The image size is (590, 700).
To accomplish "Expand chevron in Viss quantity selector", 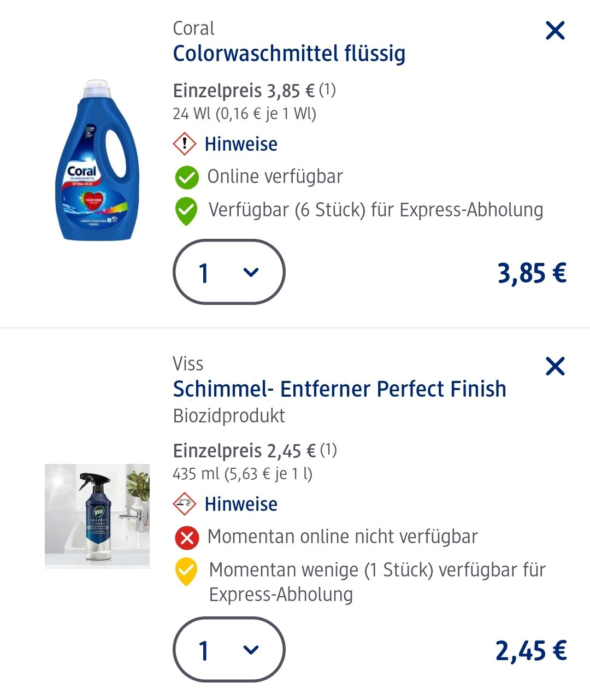I will (251, 650).
